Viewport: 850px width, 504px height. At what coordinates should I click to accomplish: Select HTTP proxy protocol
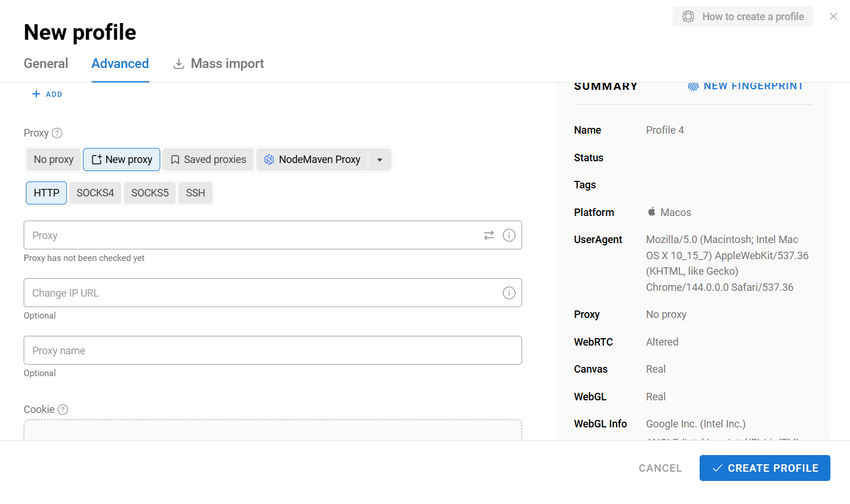click(47, 193)
